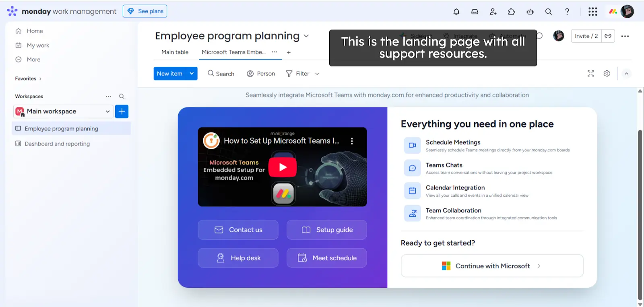
Task: Add a new board view with plus
Action: [x=289, y=52]
